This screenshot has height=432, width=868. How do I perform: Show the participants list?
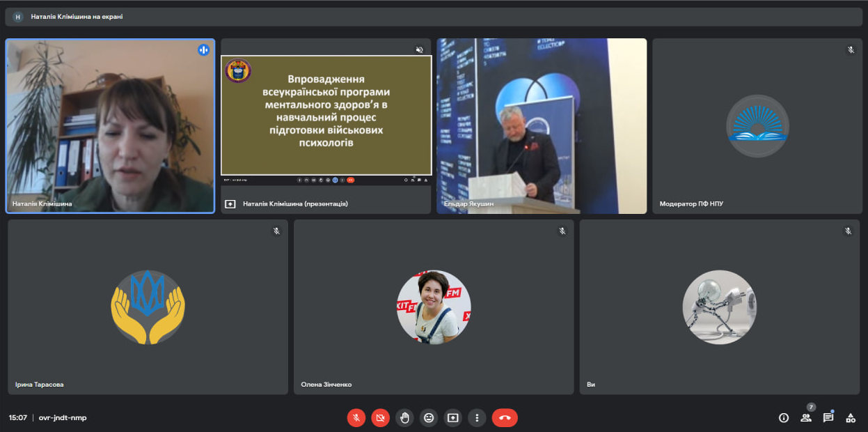(x=805, y=417)
